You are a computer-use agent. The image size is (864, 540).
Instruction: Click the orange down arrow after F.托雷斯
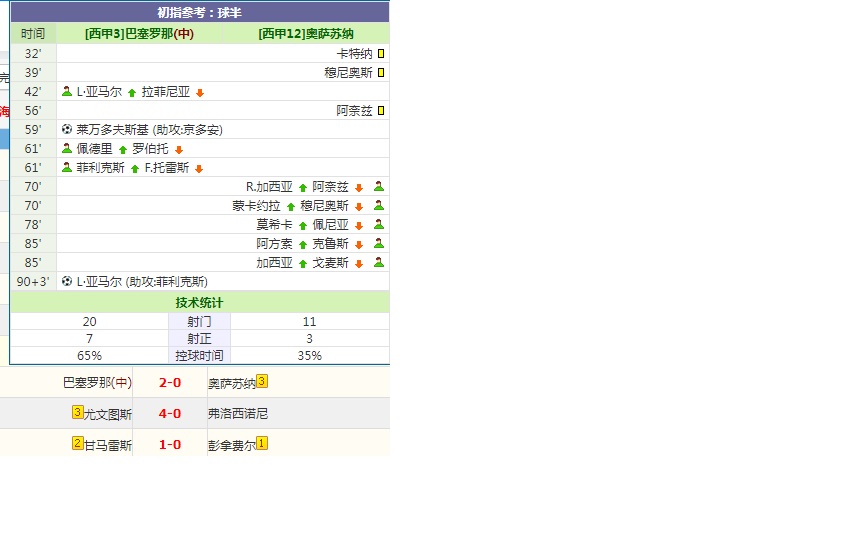pyautogui.click(x=199, y=169)
